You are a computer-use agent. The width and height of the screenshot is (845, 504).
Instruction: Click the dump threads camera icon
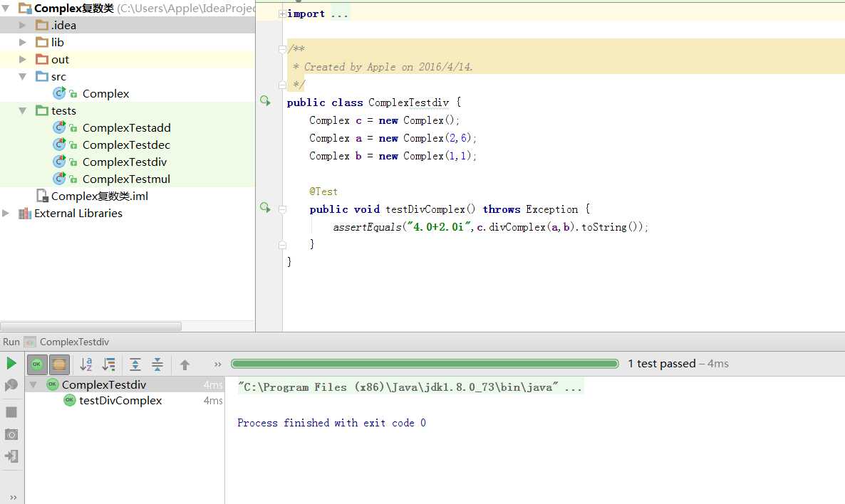(11, 434)
